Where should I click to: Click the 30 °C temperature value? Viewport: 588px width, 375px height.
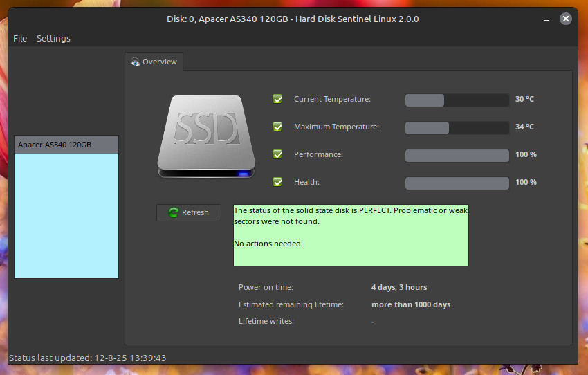(524, 99)
